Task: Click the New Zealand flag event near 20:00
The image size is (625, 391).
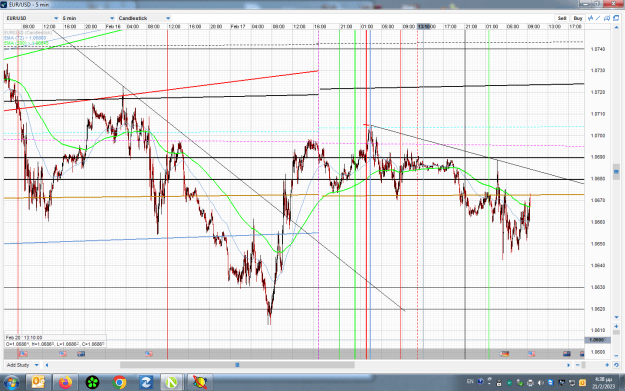Action: point(81,354)
